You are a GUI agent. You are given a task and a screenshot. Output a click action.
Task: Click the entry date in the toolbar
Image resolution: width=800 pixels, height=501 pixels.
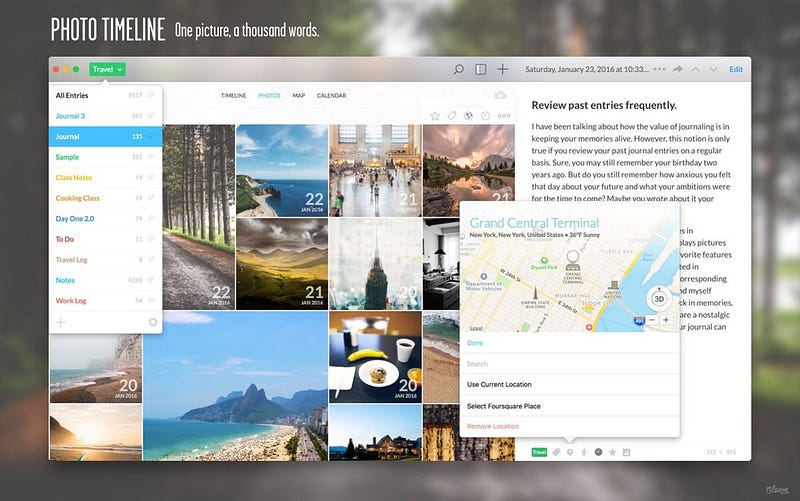pyautogui.click(x=587, y=69)
